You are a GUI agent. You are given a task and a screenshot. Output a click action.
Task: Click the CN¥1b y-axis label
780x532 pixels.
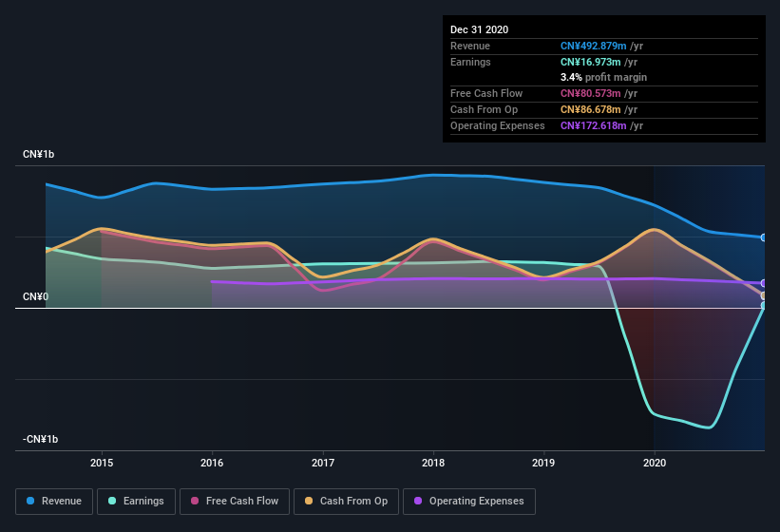pos(38,154)
